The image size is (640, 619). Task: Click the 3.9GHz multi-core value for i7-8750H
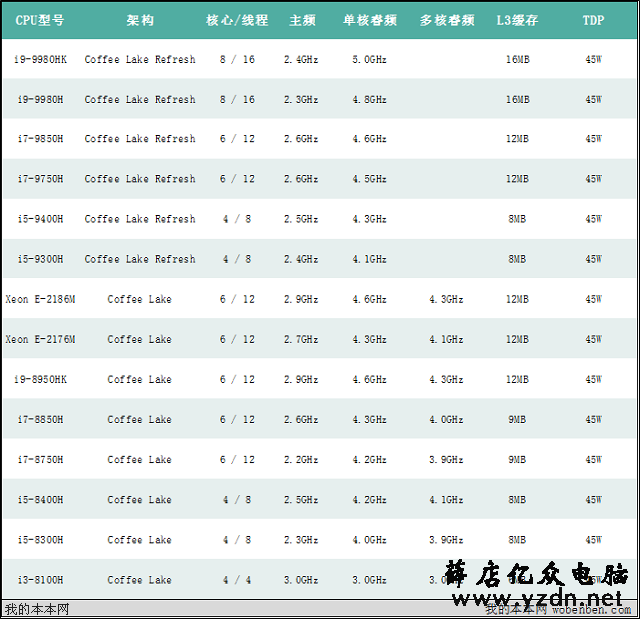[x=446, y=459]
